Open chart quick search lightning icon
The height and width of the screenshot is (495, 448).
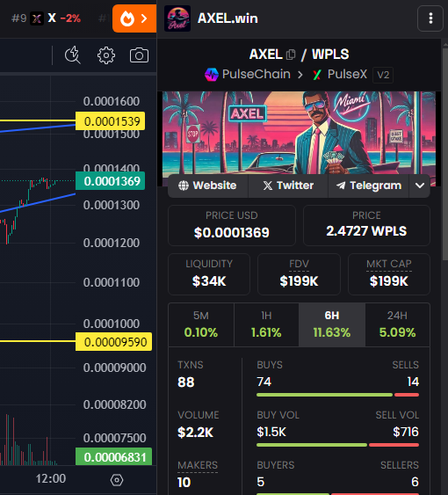(x=73, y=55)
